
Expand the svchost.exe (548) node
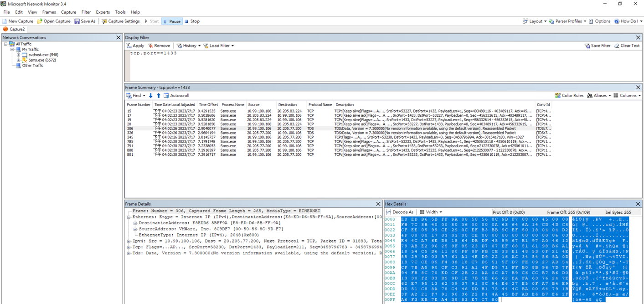19,55
